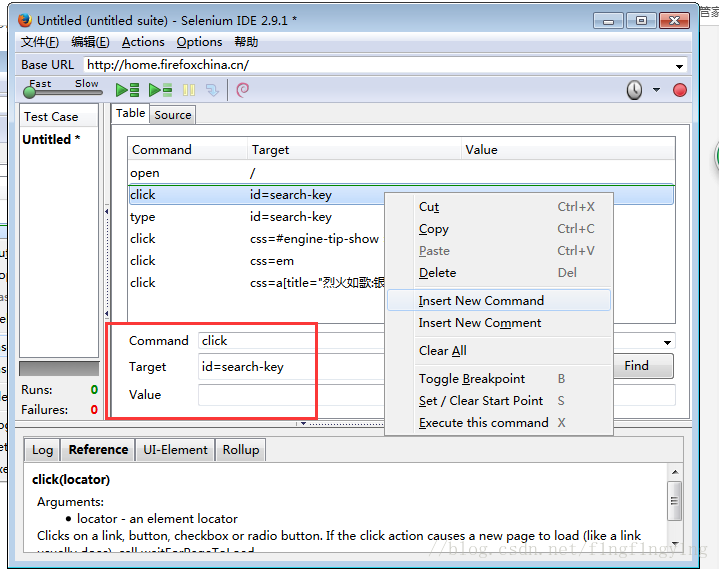Step through the current command
The width and height of the screenshot is (719, 569).
tap(212, 90)
